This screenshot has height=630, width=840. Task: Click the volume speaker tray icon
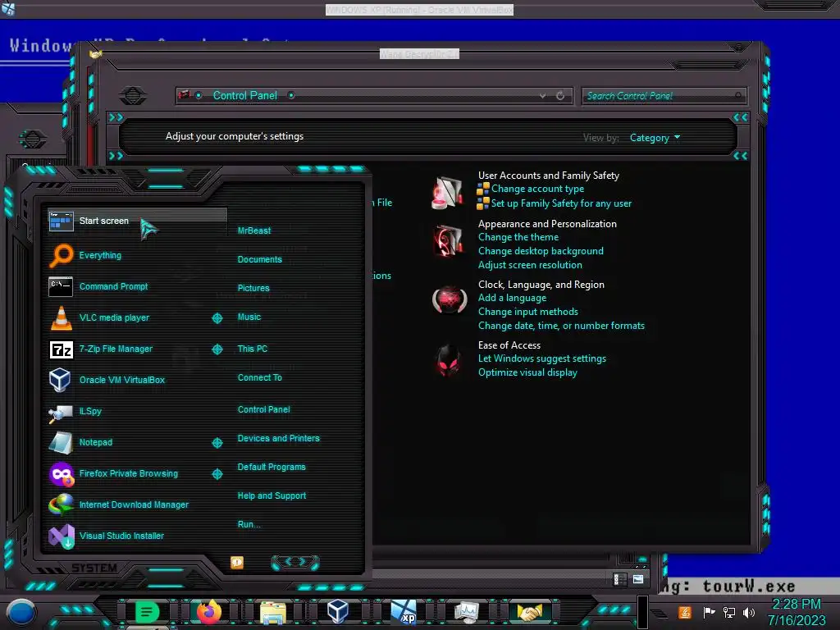tap(749, 612)
